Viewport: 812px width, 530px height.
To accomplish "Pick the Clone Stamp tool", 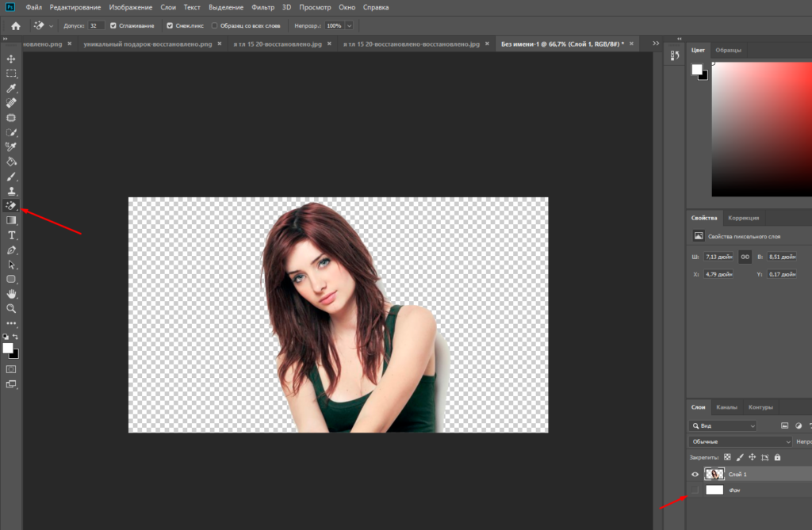I will pyautogui.click(x=11, y=191).
